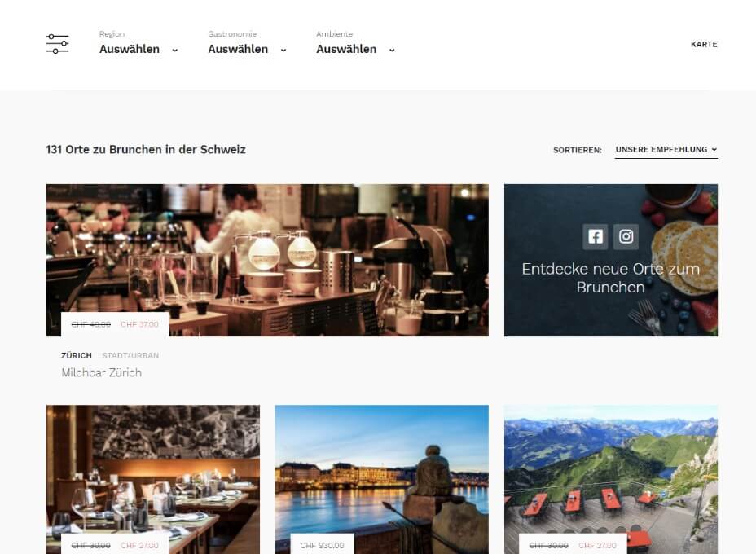
Task: Open the restaurant interior listing photo
Action: [x=153, y=479]
